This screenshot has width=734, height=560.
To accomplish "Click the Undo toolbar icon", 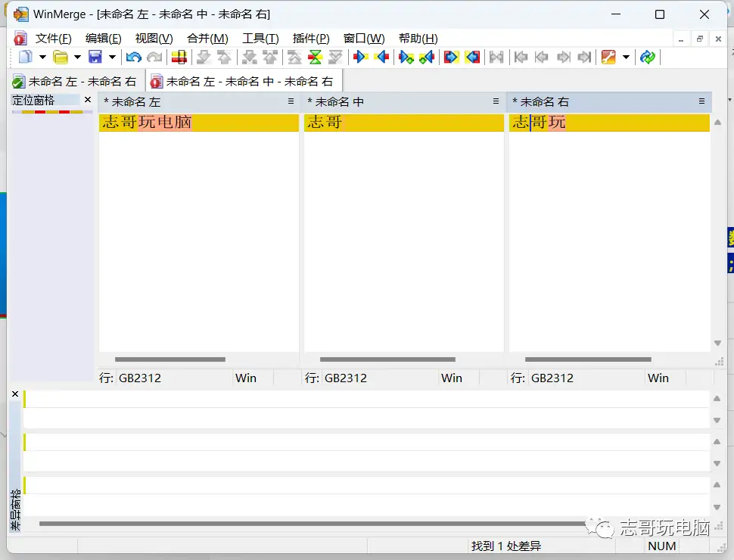I will coord(134,57).
